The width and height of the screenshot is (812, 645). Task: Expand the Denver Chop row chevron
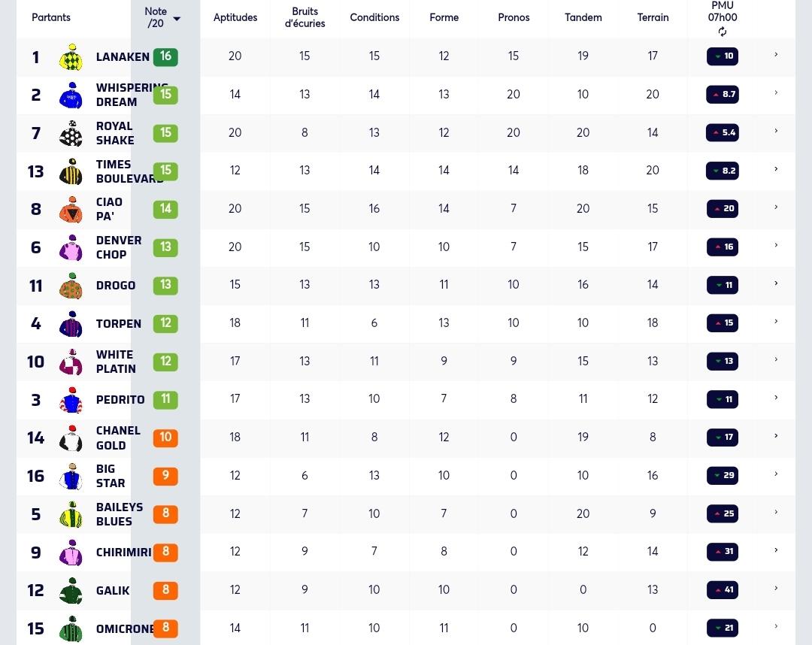point(776,245)
